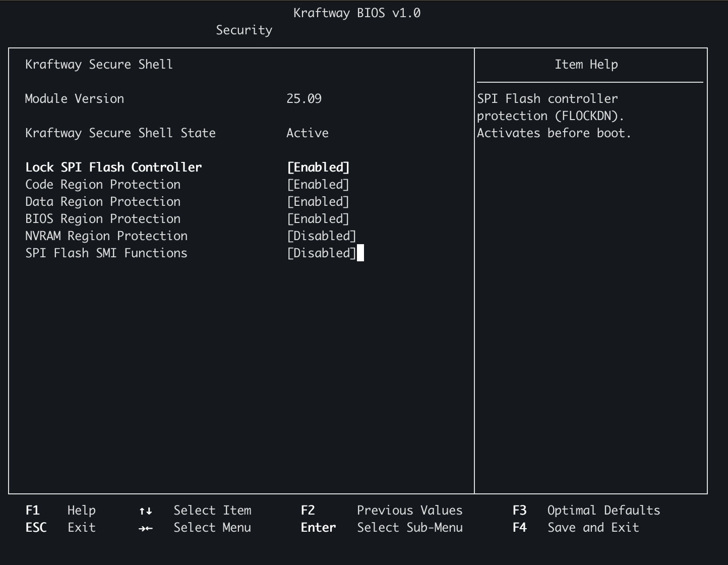
Task: Click the "Kraftway Secure Shell" section heading
Action: click(x=99, y=65)
